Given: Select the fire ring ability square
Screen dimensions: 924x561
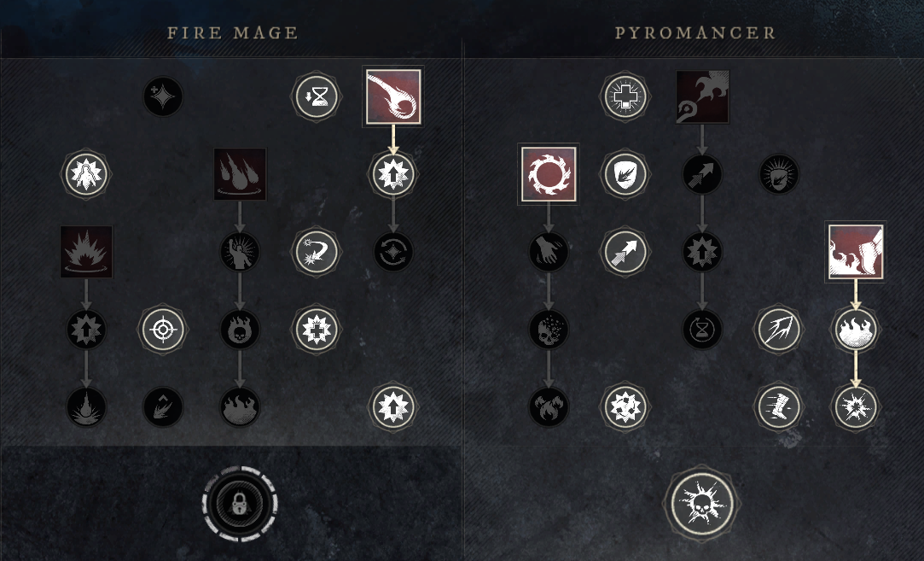Looking at the screenshot, I should 549,174.
